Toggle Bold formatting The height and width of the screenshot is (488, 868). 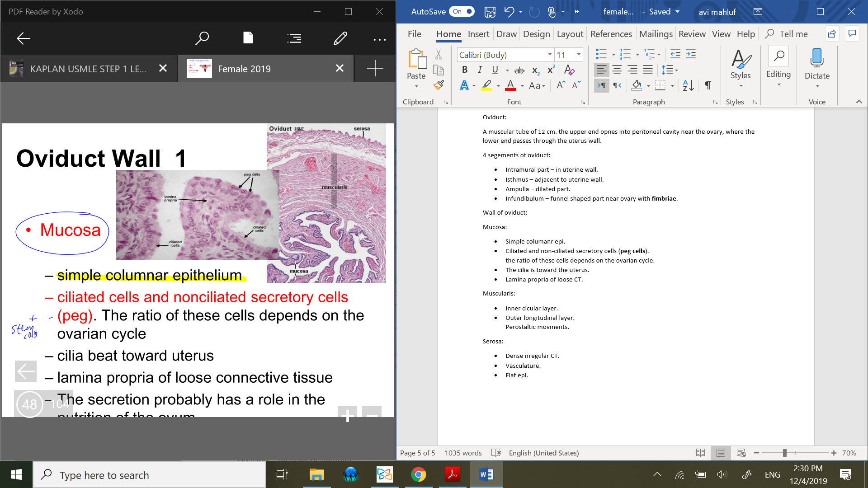pyautogui.click(x=464, y=70)
